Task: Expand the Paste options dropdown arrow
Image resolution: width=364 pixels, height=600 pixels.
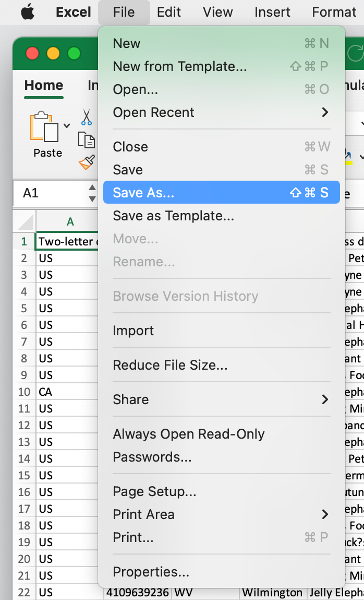Action: coord(67,125)
